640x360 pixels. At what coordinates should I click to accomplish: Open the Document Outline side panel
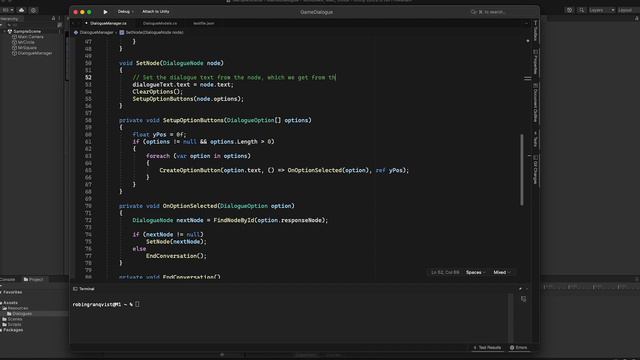click(535, 102)
